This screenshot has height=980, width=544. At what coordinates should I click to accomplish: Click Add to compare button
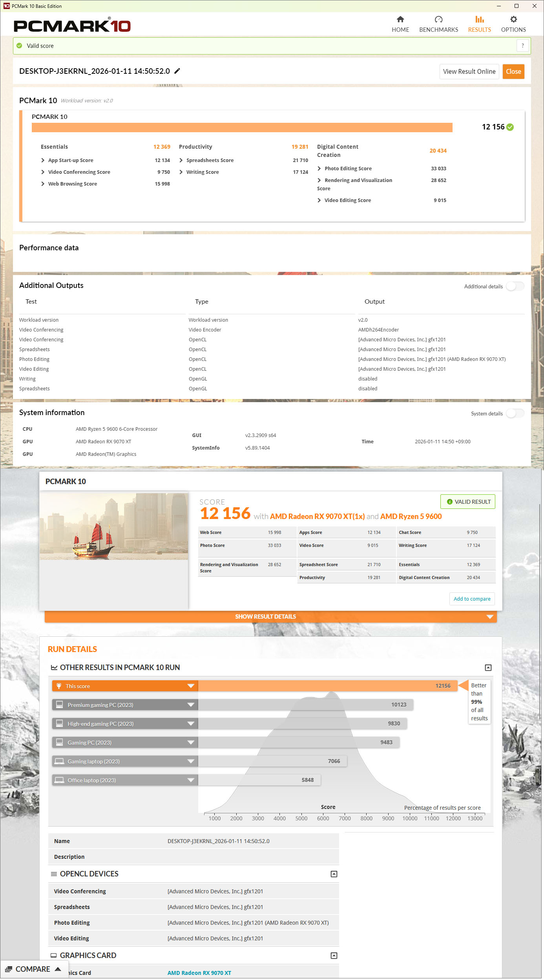click(x=472, y=599)
